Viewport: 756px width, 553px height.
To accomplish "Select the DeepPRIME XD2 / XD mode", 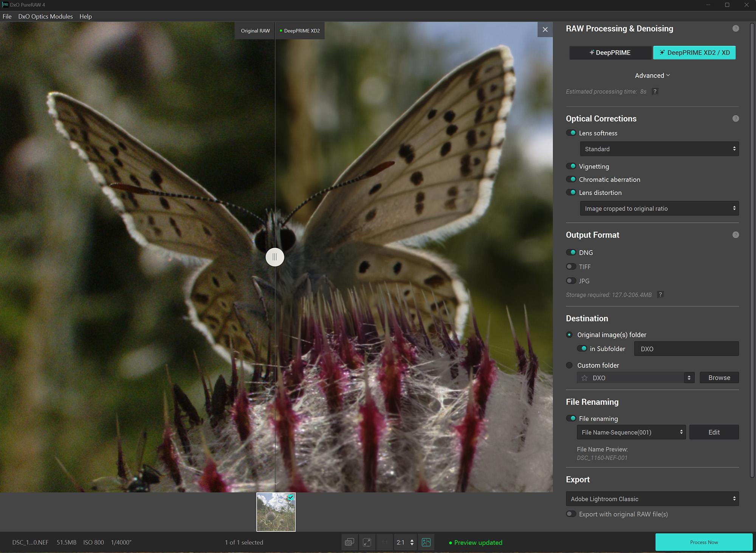I will tap(694, 53).
